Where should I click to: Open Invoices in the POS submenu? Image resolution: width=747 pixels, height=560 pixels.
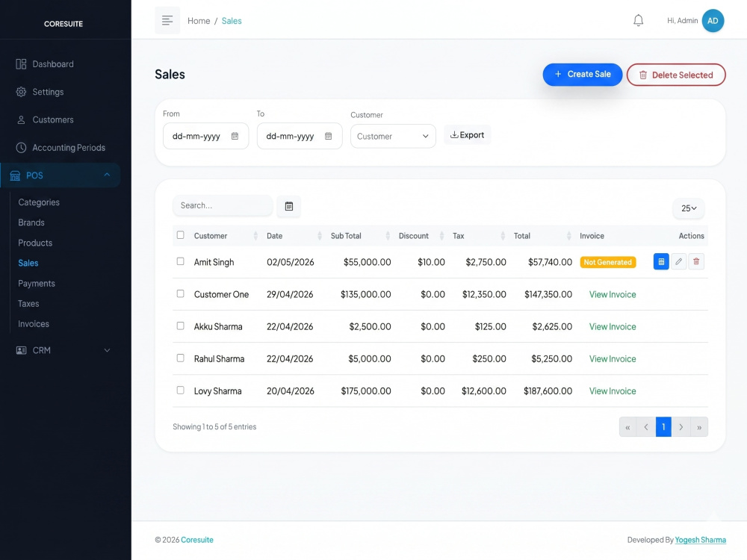click(x=34, y=324)
